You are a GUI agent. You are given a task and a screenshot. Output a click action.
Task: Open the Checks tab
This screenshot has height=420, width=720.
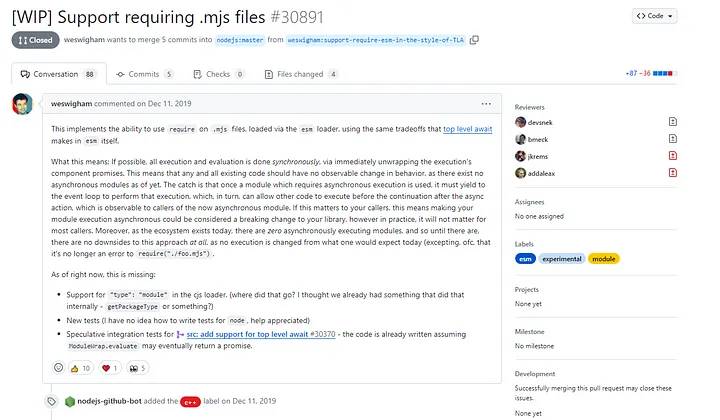(219, 74)
